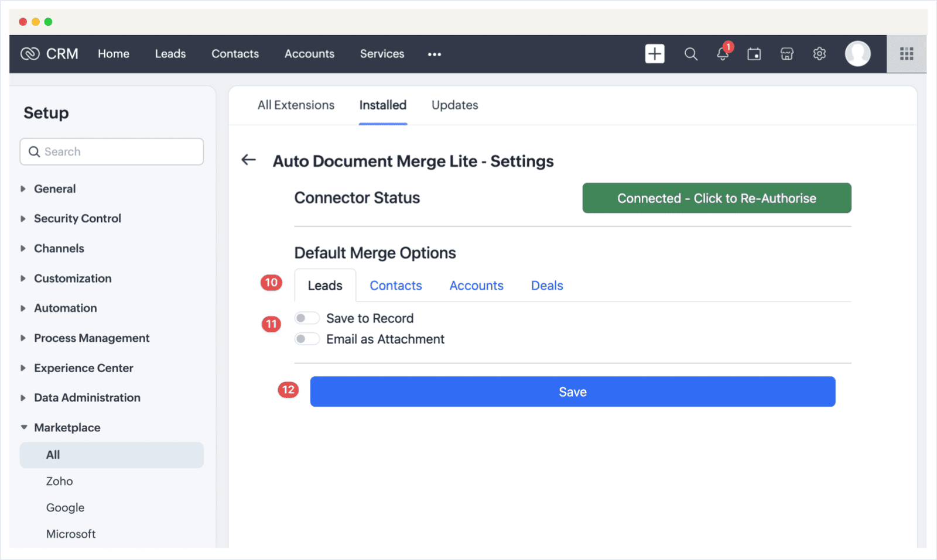937x560 pixels.
Task: Select Leads merge options tab
Action: pyautogui.click(x=325, y=286)
